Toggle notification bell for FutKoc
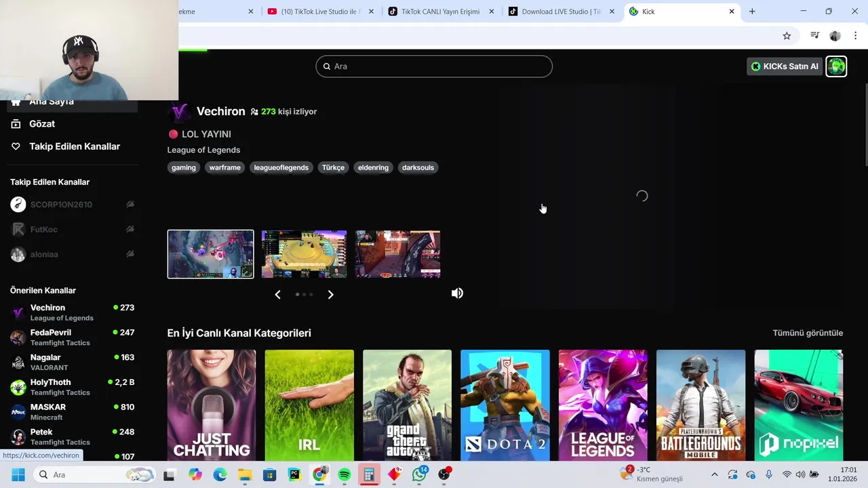The image size is (868, 488). click(x=130, y=230)
